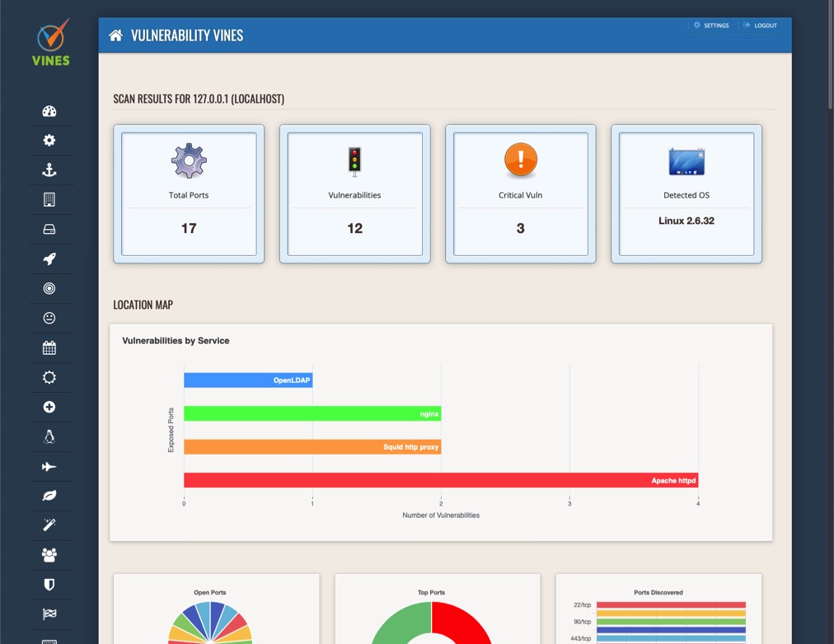834x644 pixels.
Task: Click the Vulnerabilities count 12
Action: pyautogui.click(x=354, y=228)
